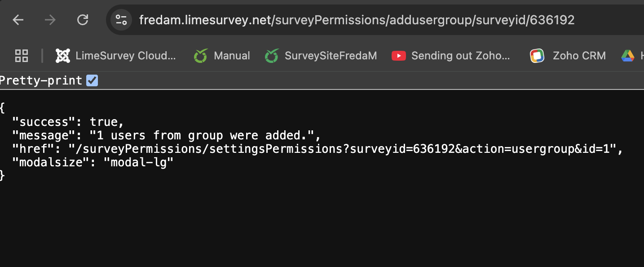This screenshot has width=644, height=267.
Task: Open the SurveySiteFredaM bookmark
Action: click(x=331, y=56)
